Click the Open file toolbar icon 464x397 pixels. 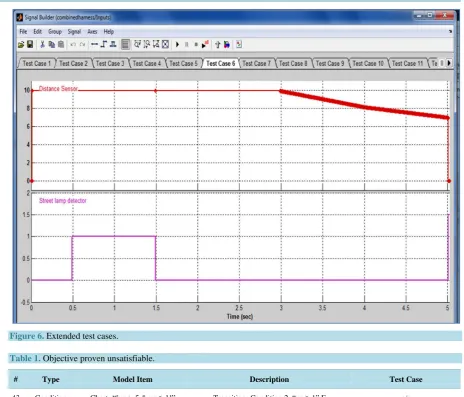[21, 44]
